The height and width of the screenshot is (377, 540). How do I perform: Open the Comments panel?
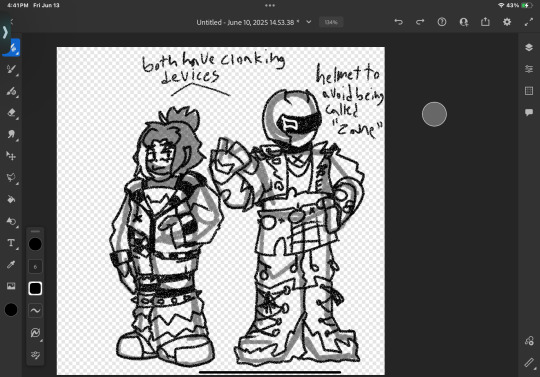[529, 112]
